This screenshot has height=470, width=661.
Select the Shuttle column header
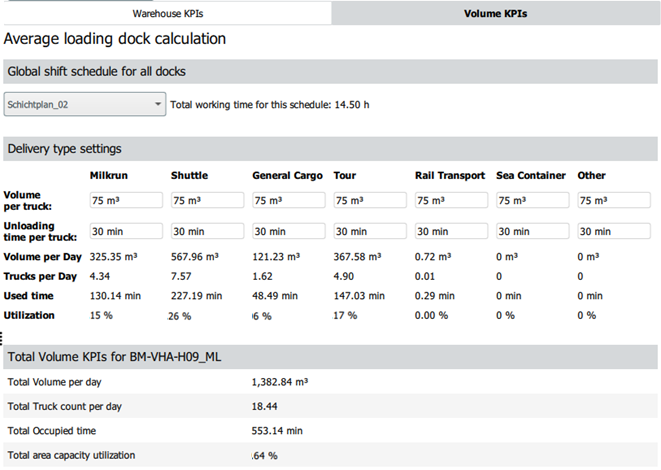189,175
